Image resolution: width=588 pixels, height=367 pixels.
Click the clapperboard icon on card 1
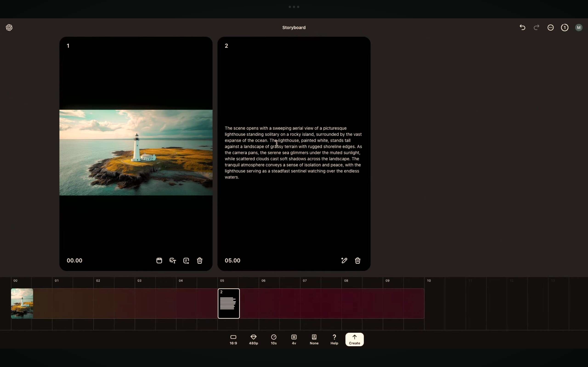(159, 260)
